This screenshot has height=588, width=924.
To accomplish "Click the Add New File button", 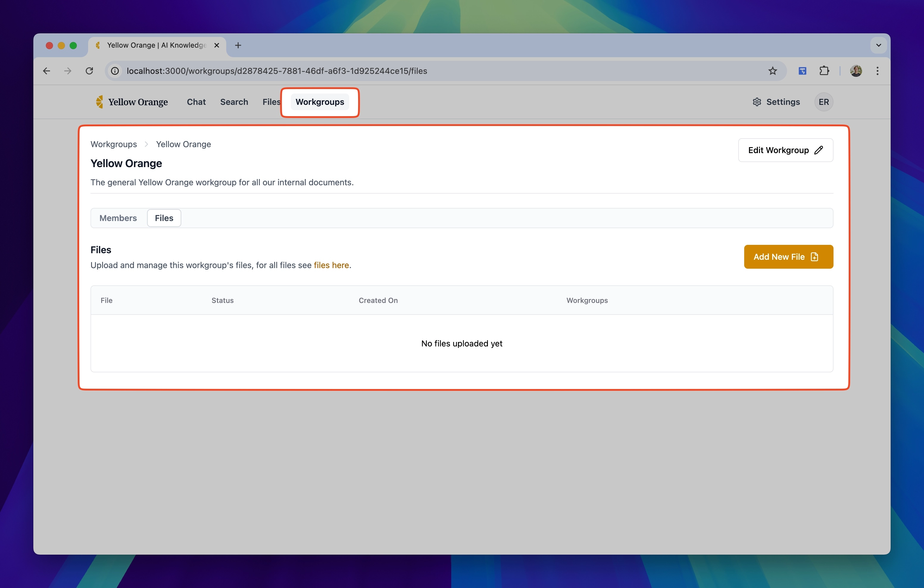I will coord(788,257).
